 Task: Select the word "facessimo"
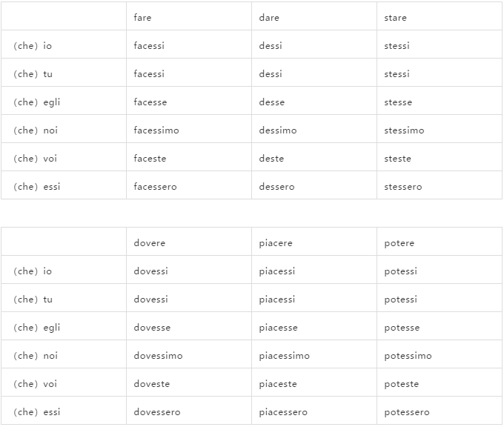point(156,130)
